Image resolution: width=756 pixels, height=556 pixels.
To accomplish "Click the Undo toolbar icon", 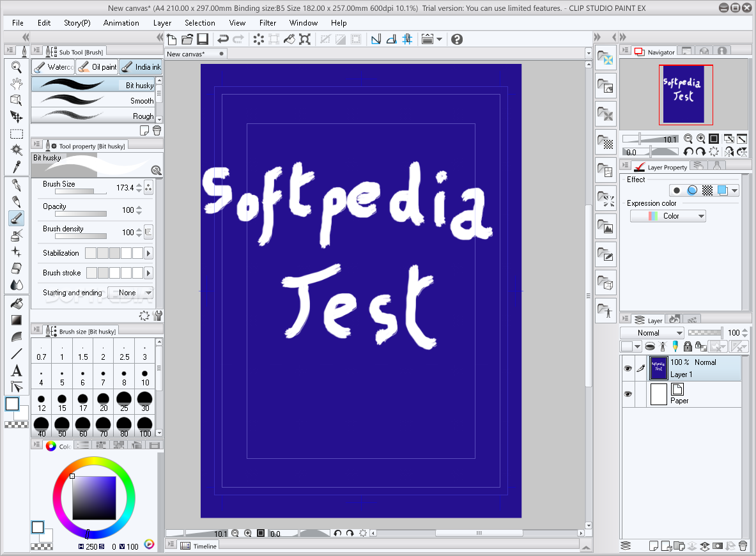I will (x=223, y=39).
